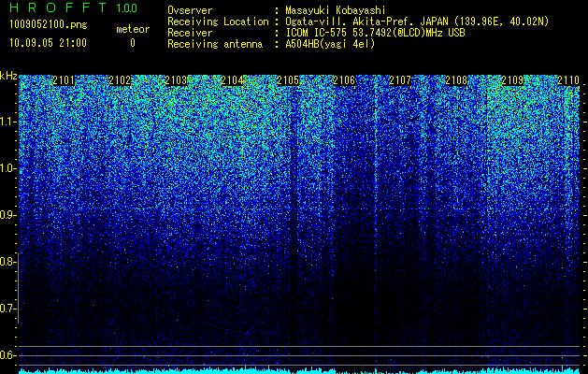
Task: Click the HROFFT 1.0.0 title text
Action: [73, 7]
